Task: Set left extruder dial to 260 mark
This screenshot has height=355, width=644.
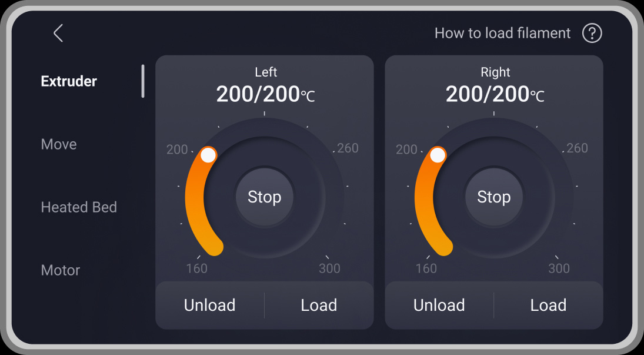Action: 333,151
